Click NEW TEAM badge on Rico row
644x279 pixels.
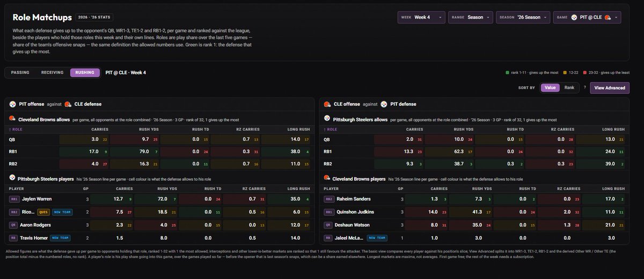click(63, 212)
